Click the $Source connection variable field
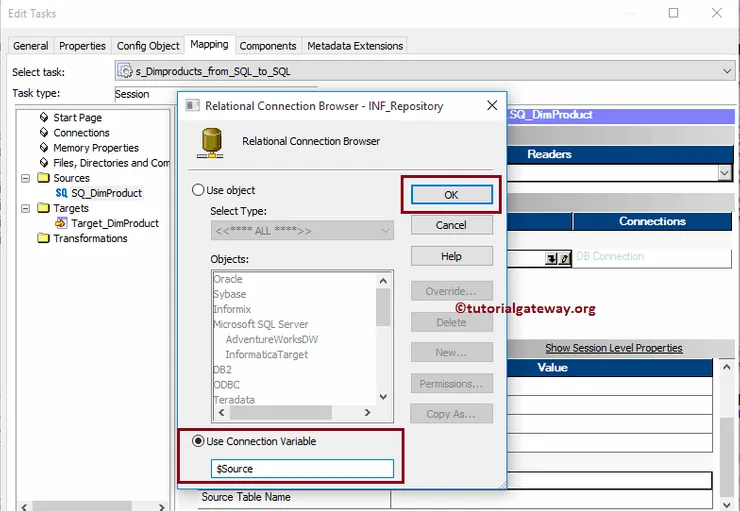 [302, 469]
